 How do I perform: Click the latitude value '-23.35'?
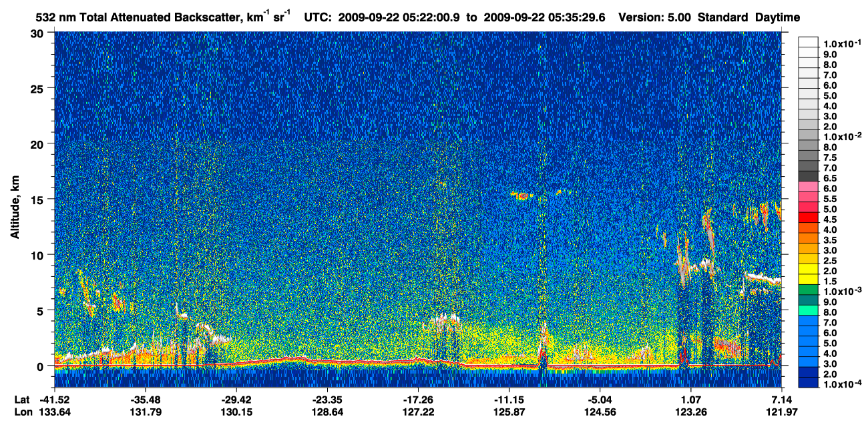point(327,399)
